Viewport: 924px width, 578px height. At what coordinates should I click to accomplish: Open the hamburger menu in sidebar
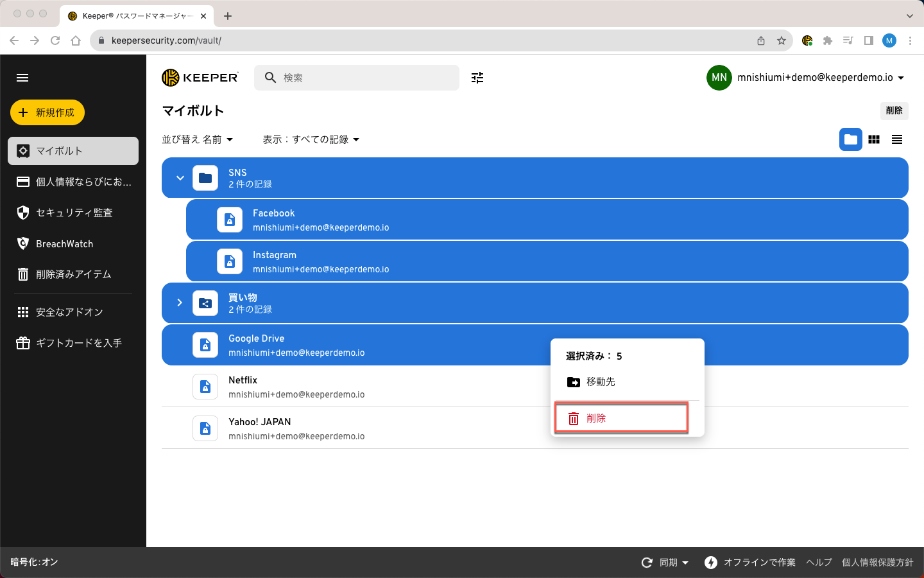[x=22, y=78]
